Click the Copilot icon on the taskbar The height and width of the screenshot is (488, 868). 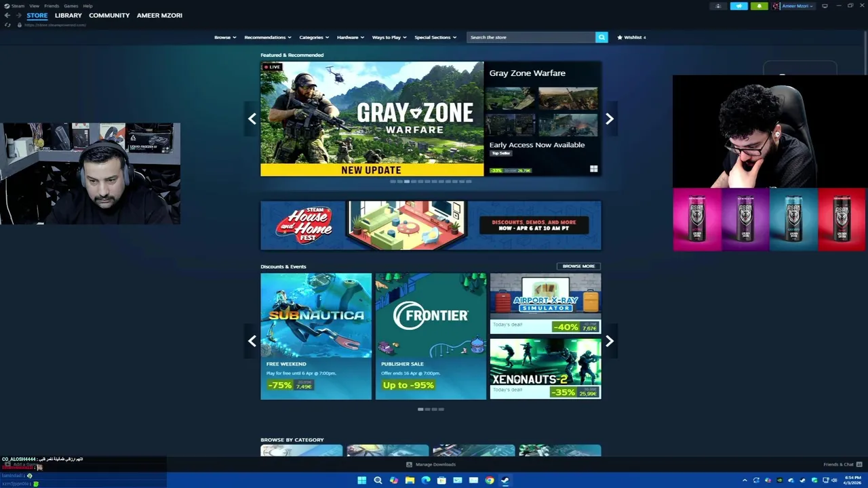394,480
